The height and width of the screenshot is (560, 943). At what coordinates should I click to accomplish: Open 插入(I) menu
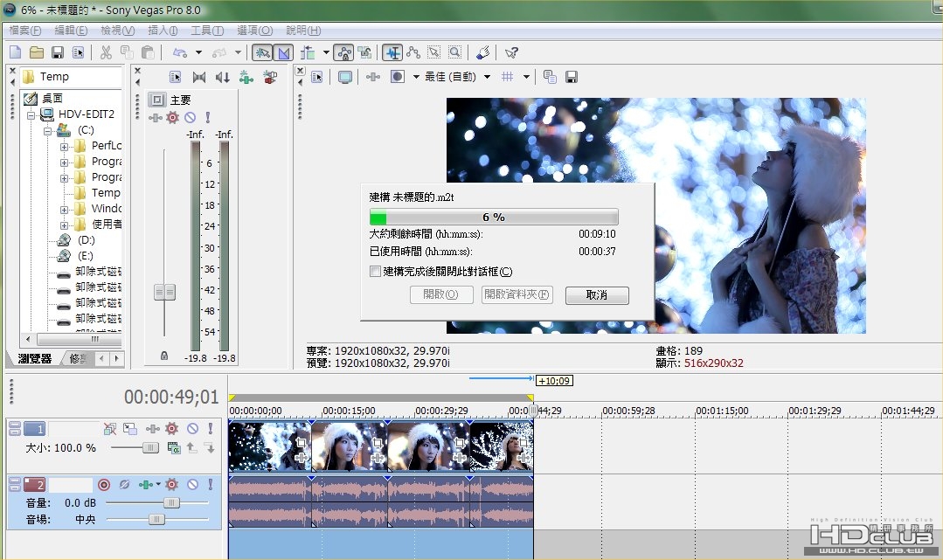(x=163, y=30)
